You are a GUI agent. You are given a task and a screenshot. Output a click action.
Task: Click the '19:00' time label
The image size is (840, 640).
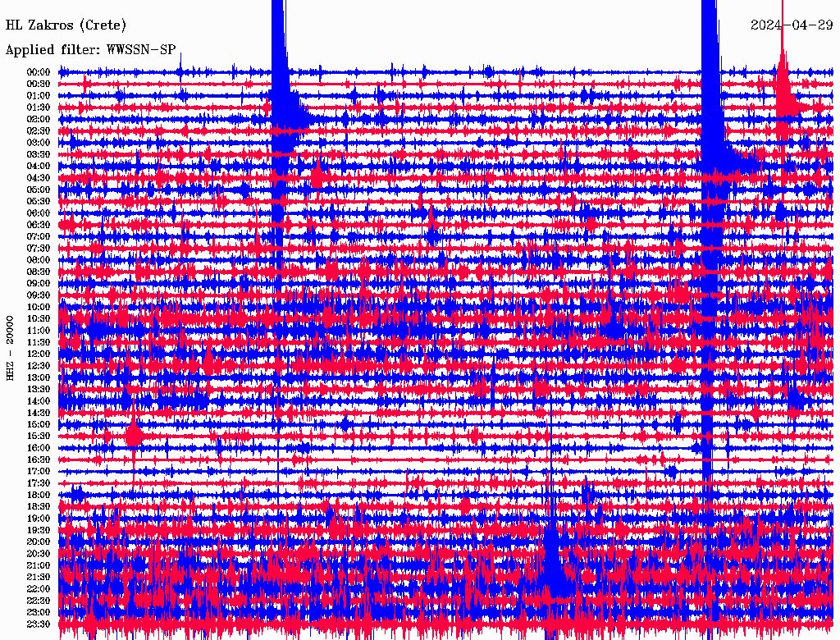[39, 519]
